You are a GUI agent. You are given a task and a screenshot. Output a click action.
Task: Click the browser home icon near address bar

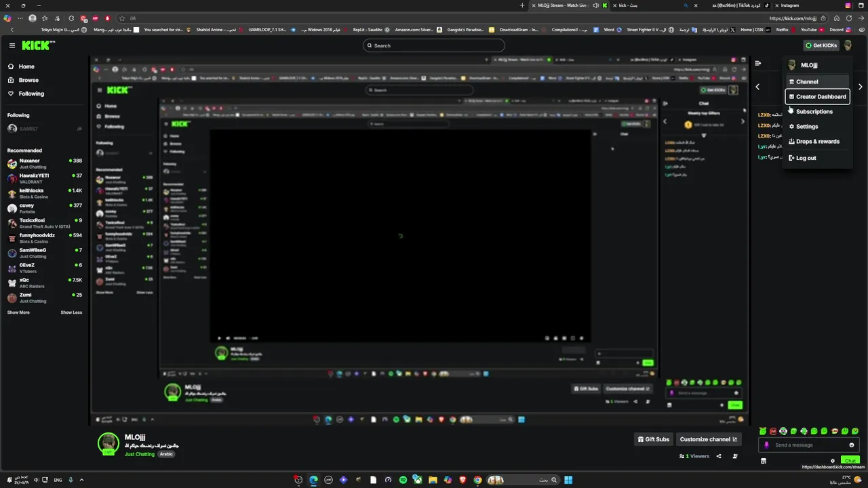[837, 18]
